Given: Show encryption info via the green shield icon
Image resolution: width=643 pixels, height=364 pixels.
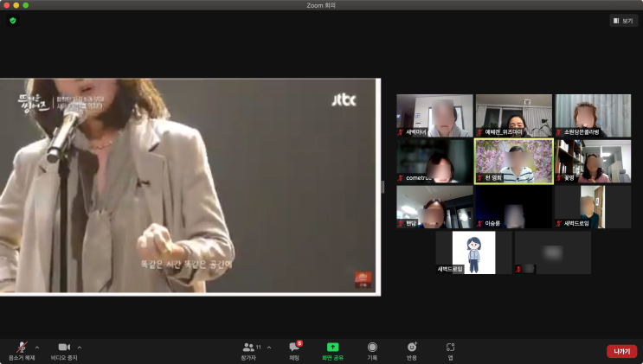Looking at the screenshot, I should click(13, 21).
